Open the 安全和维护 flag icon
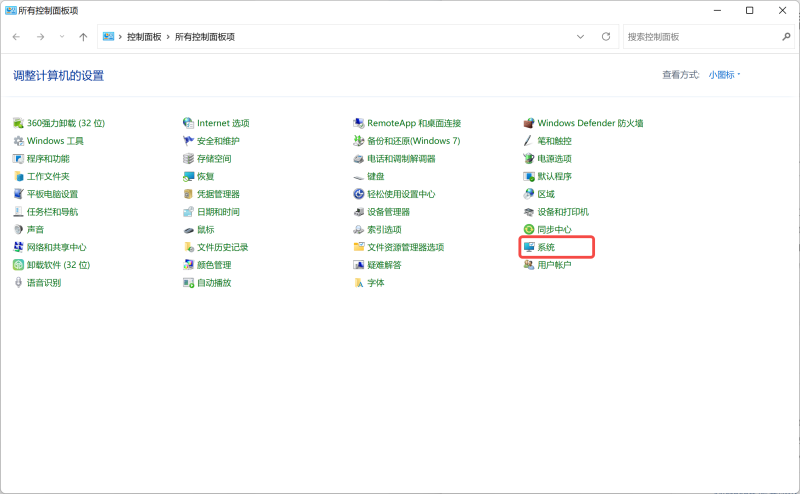 [188, 141]
